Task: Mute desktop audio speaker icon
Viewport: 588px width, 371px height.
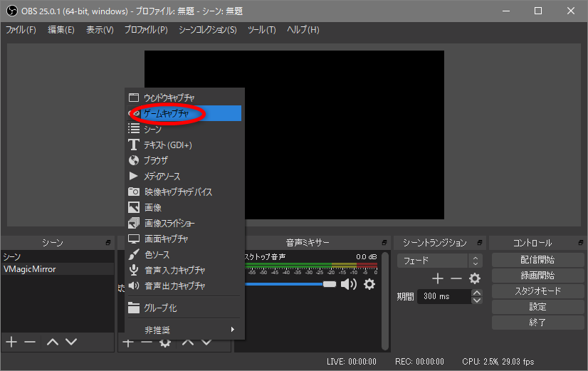Action: click(348, 284)
